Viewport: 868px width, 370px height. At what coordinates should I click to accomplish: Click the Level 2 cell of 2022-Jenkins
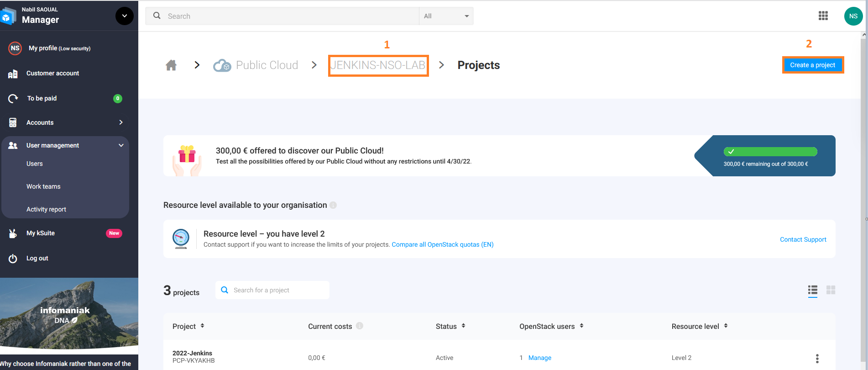point(681,358)
